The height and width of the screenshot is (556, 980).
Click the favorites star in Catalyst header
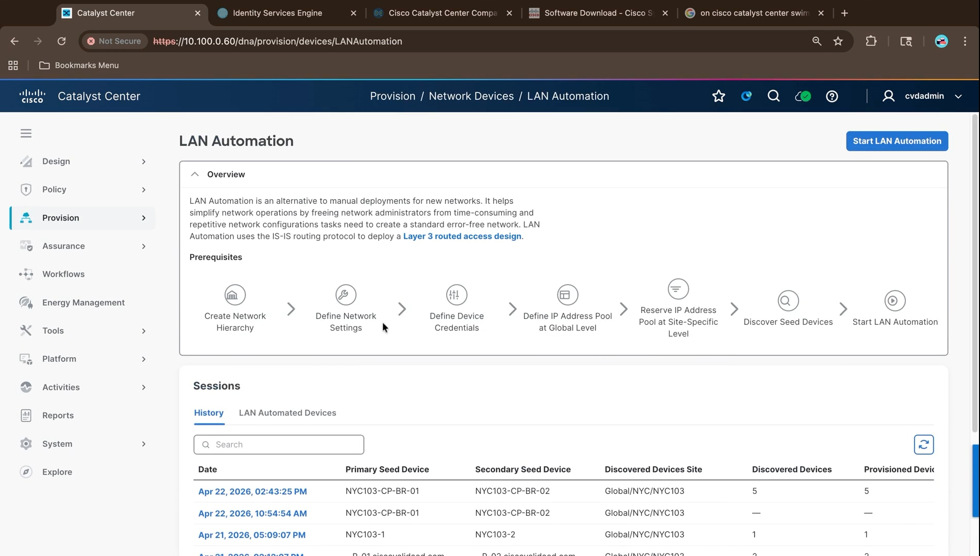tap(718, 96)
